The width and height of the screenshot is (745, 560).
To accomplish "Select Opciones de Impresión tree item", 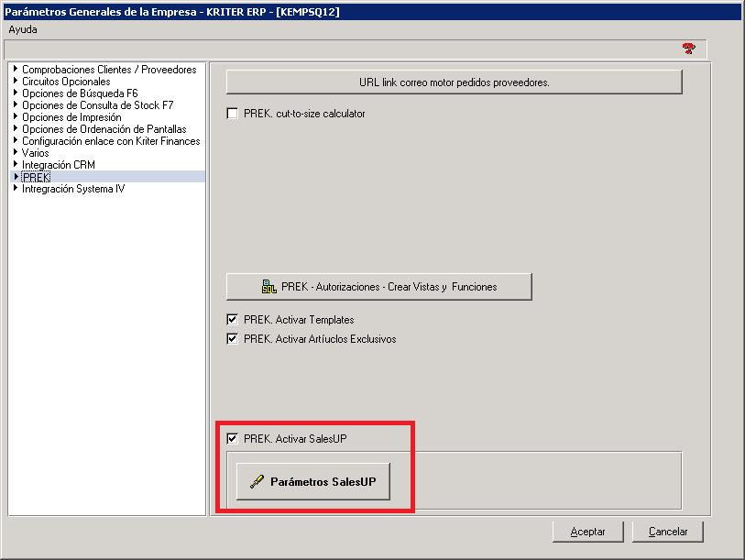I will (x=71, y=117).
